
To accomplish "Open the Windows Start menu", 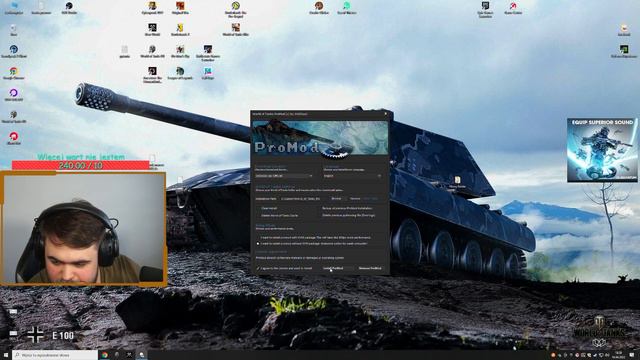I will (x=6, y=355).
